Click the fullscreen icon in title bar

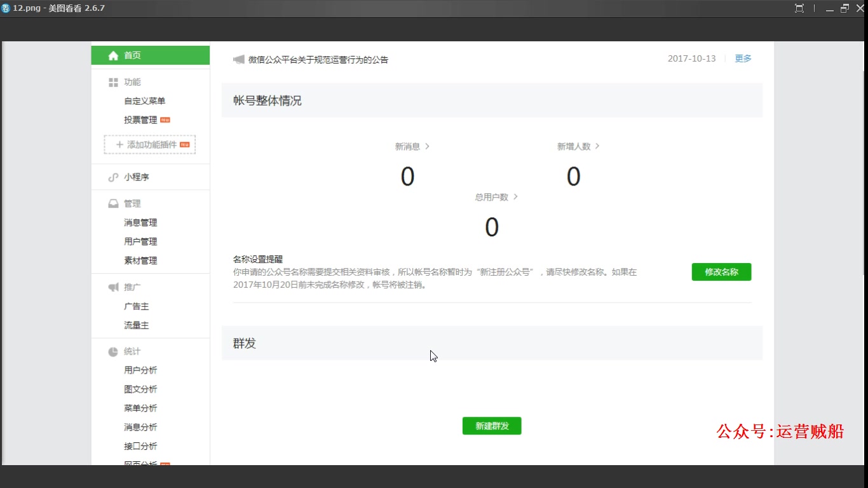tap(799, 8)
